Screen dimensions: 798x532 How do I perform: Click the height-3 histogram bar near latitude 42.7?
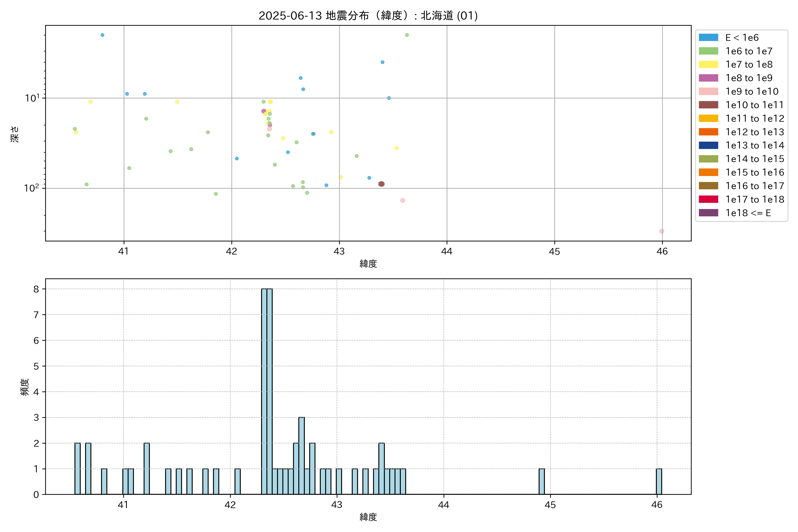click(x=301, y=456)
